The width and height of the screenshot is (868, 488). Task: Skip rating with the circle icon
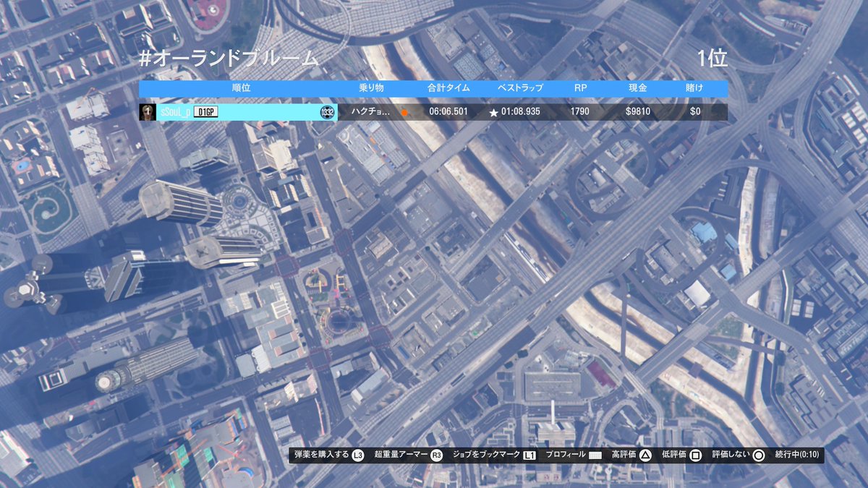758,455
